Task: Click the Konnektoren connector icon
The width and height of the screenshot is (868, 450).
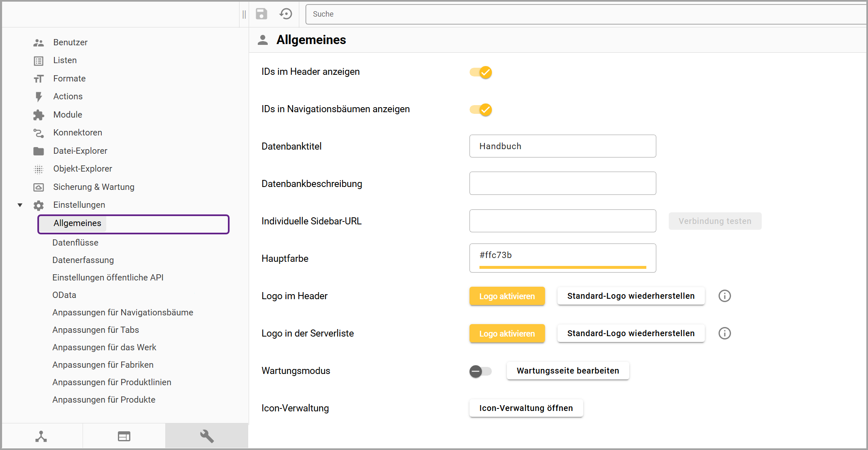Action: click(x=39, y=133)
